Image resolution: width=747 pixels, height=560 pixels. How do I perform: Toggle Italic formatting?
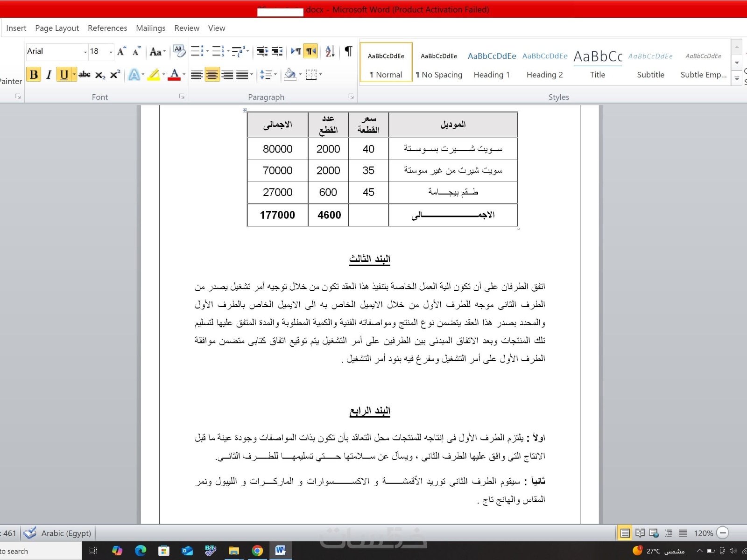pyautogui.click(x=49, y=75)
